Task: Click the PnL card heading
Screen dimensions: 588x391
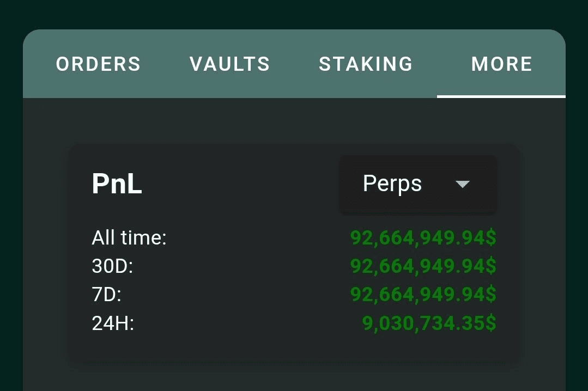Action: point(117,184)
